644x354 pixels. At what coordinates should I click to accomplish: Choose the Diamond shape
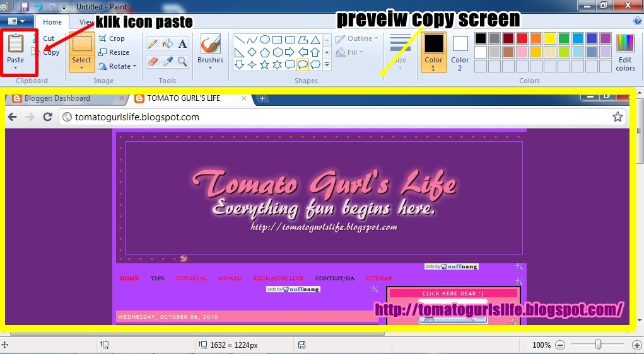click(x=252, y=52)
